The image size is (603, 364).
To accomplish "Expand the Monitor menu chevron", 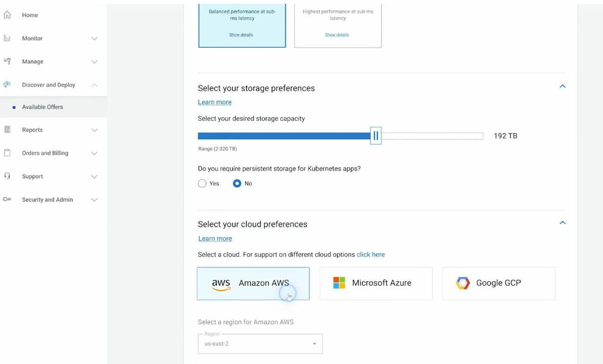I will 94,39.
